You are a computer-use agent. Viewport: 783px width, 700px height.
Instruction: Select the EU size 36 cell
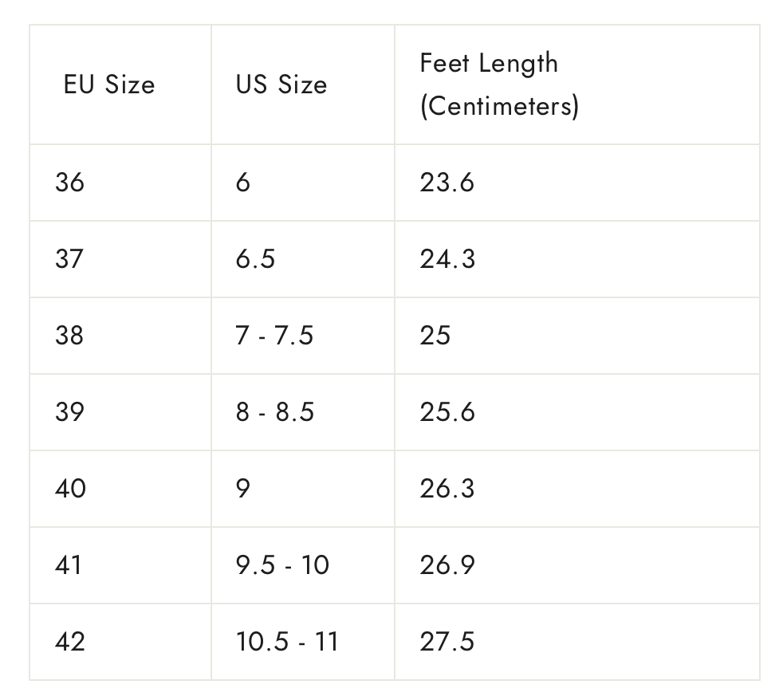pyautogui.click(x=69, y=183)
